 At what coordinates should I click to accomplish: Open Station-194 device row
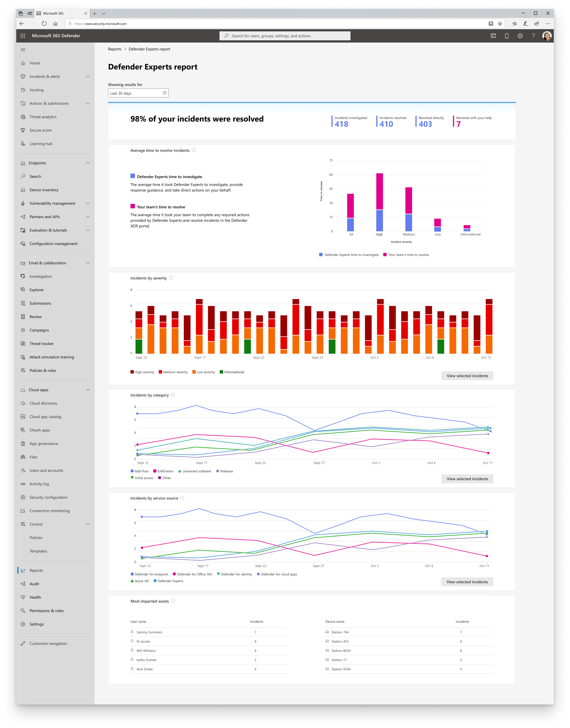click(x=409, y=632)
